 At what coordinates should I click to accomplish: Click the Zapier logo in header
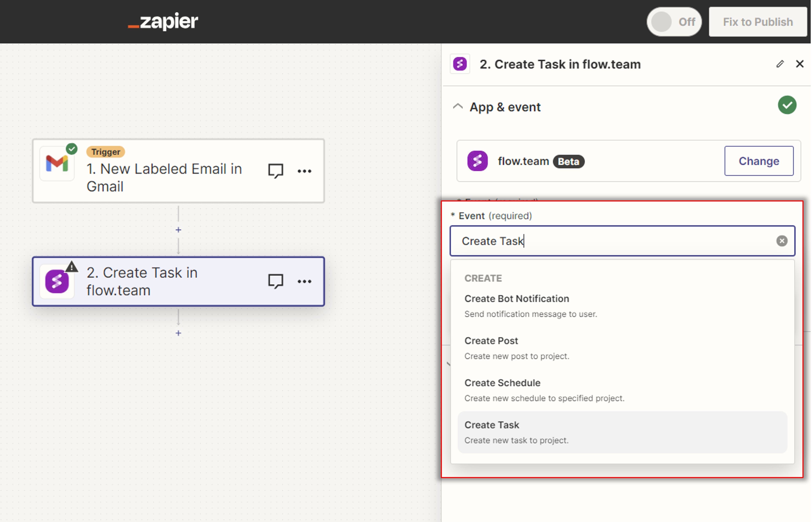coord(163,22)
